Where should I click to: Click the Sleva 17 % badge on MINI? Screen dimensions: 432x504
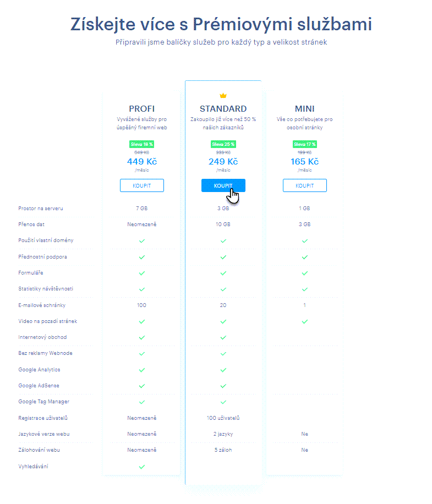pyautogui.click(x=304, y=144)
